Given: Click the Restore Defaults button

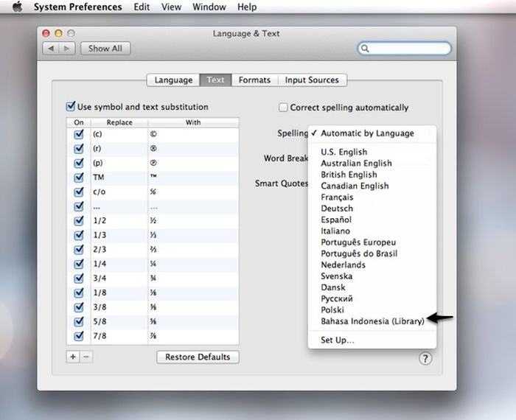Looking at the screenshot, I should pos(198,357).
